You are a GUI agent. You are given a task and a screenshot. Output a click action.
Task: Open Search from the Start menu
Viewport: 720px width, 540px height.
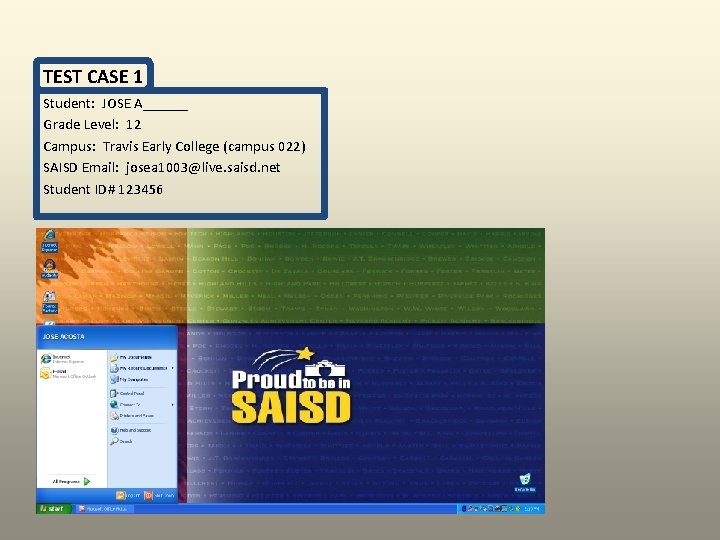click(121, 441)
